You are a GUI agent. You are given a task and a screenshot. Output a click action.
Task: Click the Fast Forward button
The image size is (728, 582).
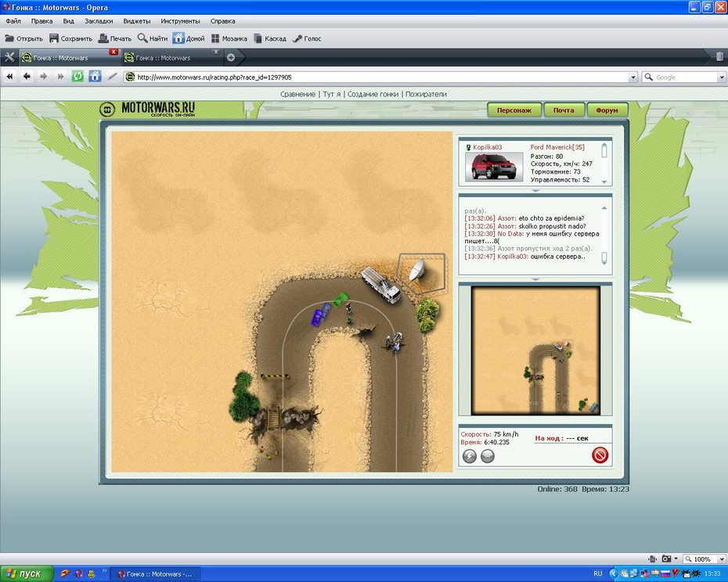point(60,77)
